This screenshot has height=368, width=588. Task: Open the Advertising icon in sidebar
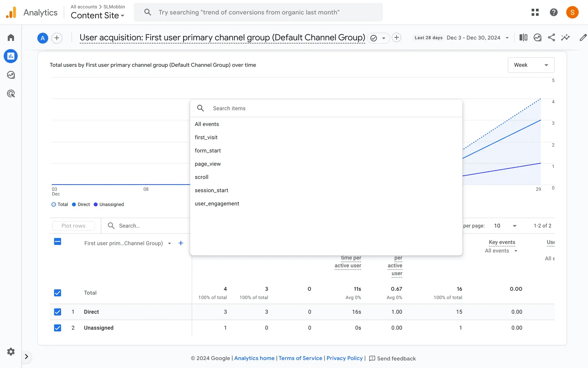pyautogui.click(x=11, y=94)
